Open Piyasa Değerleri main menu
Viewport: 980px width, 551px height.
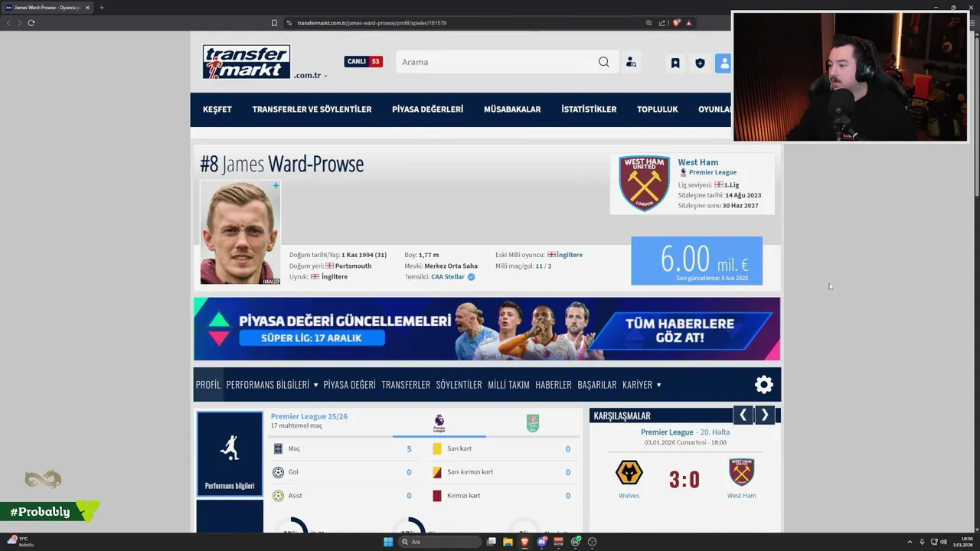(427, 109)
